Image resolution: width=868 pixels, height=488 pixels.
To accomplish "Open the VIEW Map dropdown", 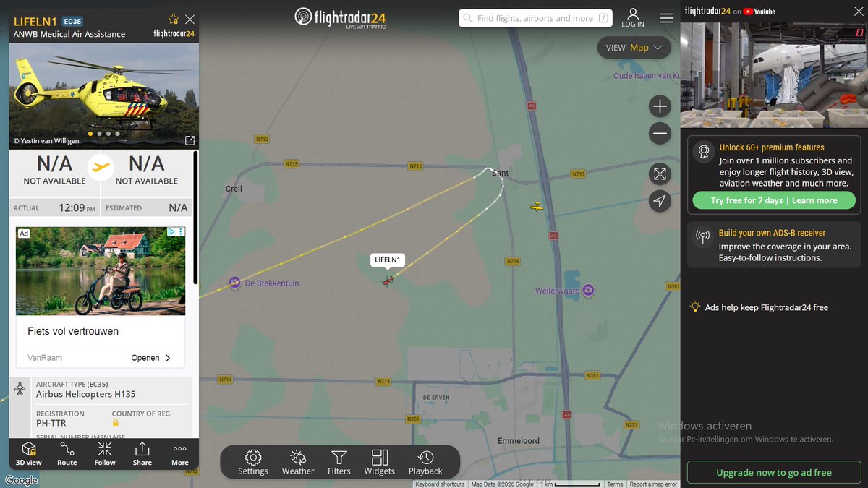I will tap(634, 48).
